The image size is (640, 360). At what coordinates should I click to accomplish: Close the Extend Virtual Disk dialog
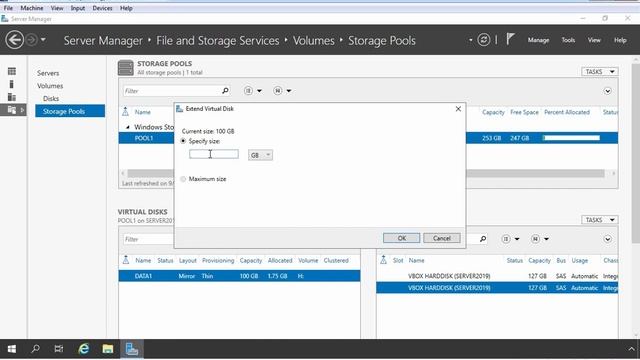(x=458, y=109)
